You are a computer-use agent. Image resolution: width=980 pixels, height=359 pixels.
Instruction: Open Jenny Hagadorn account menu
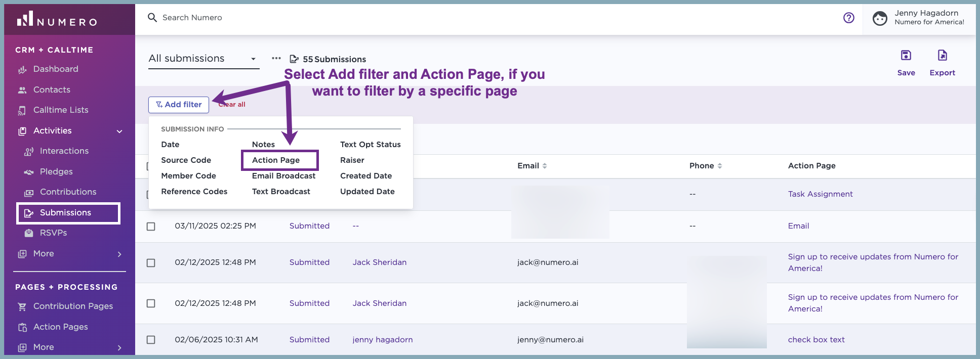pos(919,18)
